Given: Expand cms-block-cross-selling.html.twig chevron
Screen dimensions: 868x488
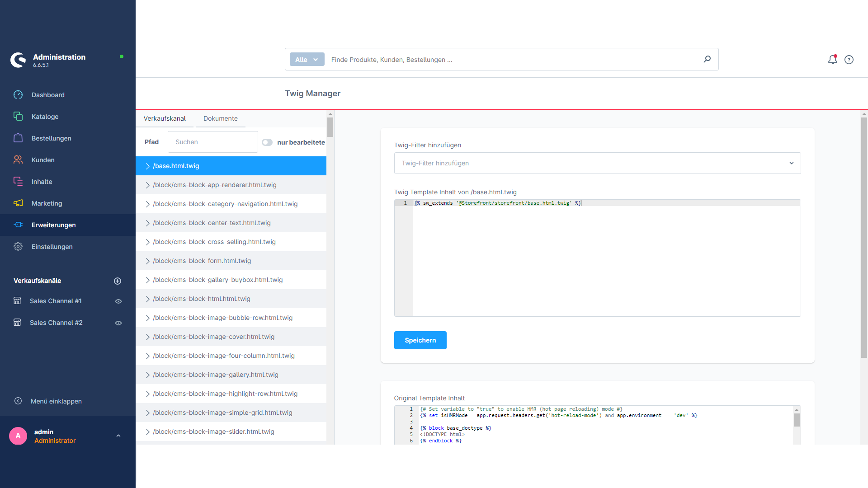Looking at the screenshot, I should pyautogui.click(x=147, y=242).
